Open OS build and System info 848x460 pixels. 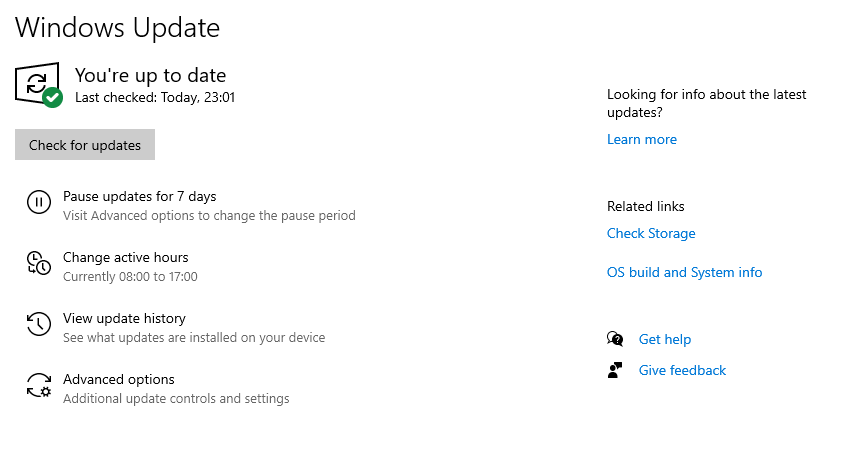[685, 272]
